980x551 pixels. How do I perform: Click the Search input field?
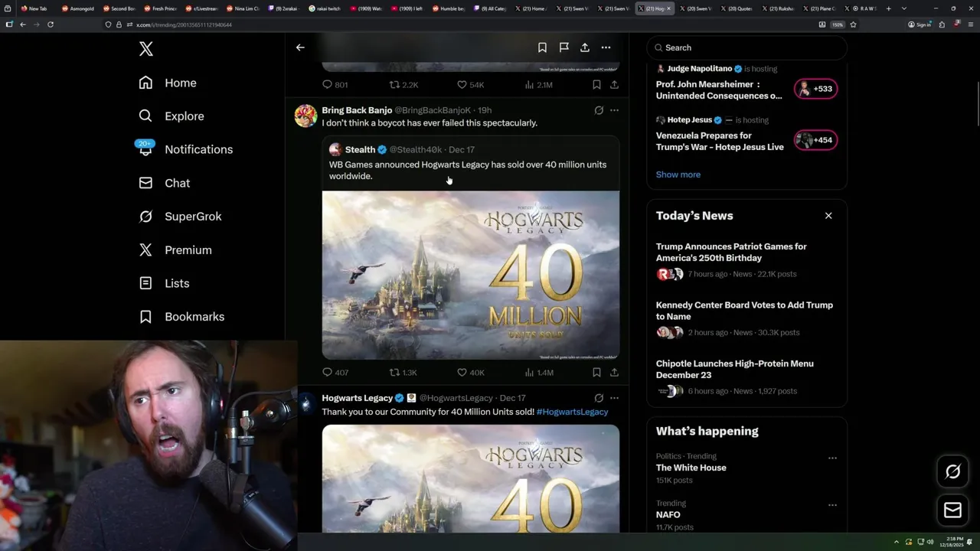(746, 47)
